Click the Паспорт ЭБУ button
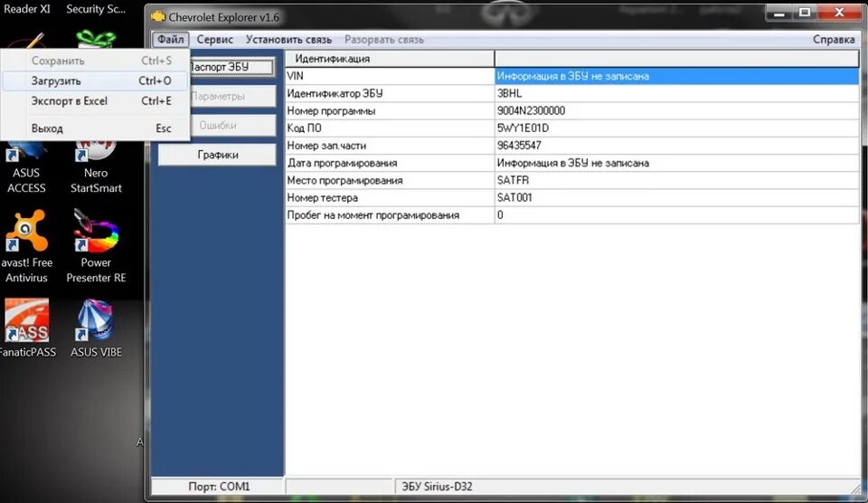This screenshot has height=503, width=868. (x=231, y=67)
